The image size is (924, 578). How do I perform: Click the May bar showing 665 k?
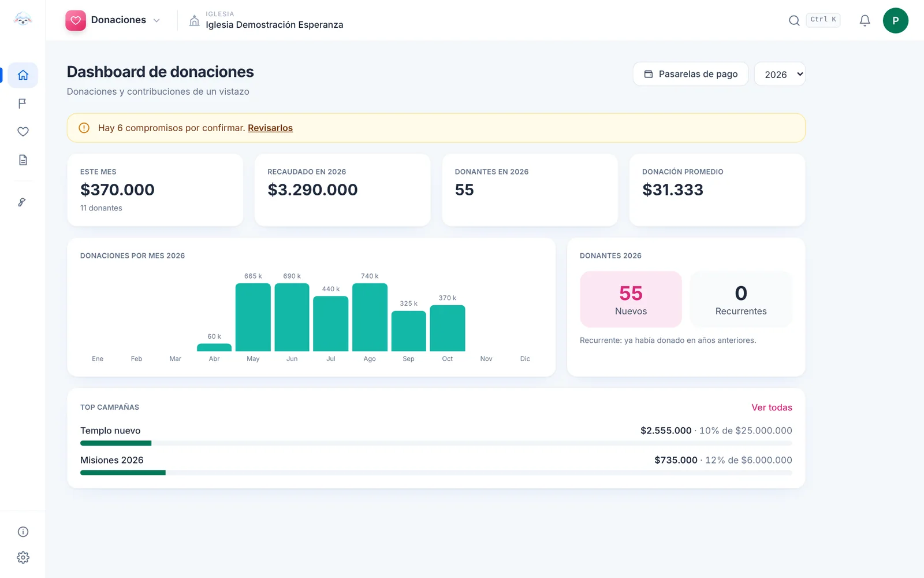253,317
